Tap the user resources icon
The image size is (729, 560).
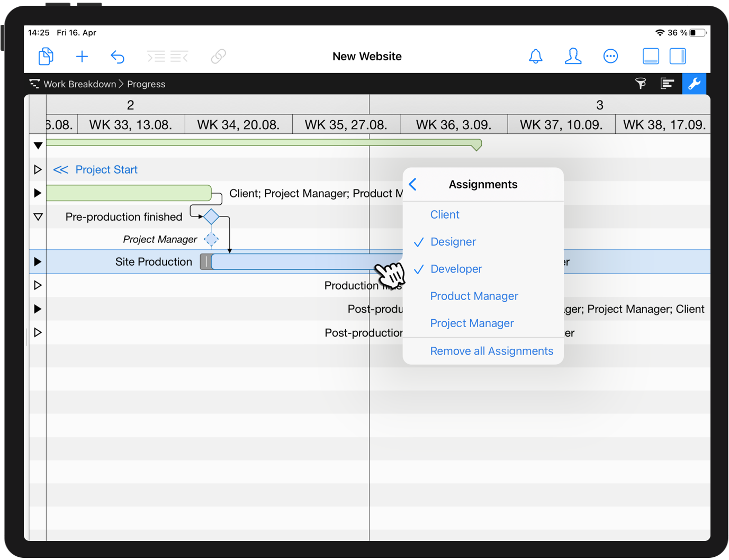pos(573,56)
